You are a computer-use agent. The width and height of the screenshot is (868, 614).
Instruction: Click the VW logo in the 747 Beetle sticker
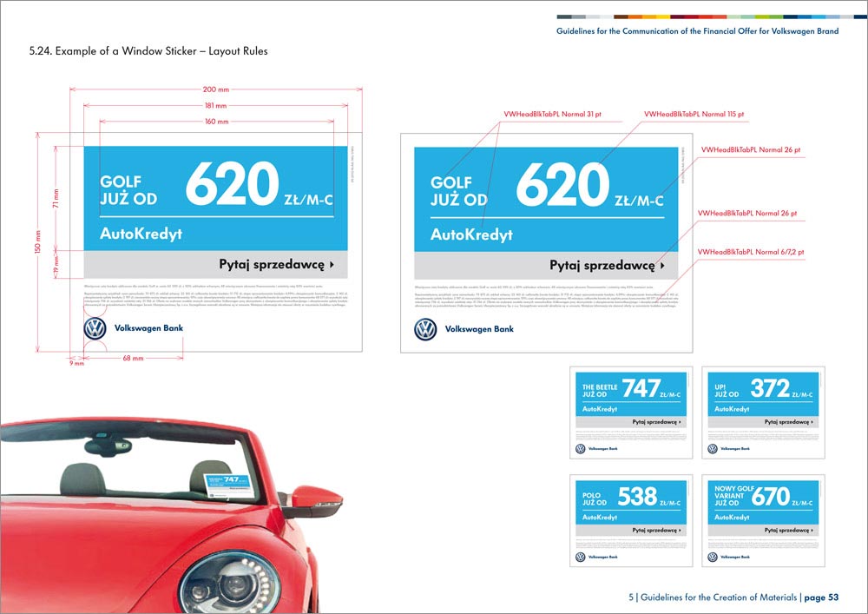[580, 448]
